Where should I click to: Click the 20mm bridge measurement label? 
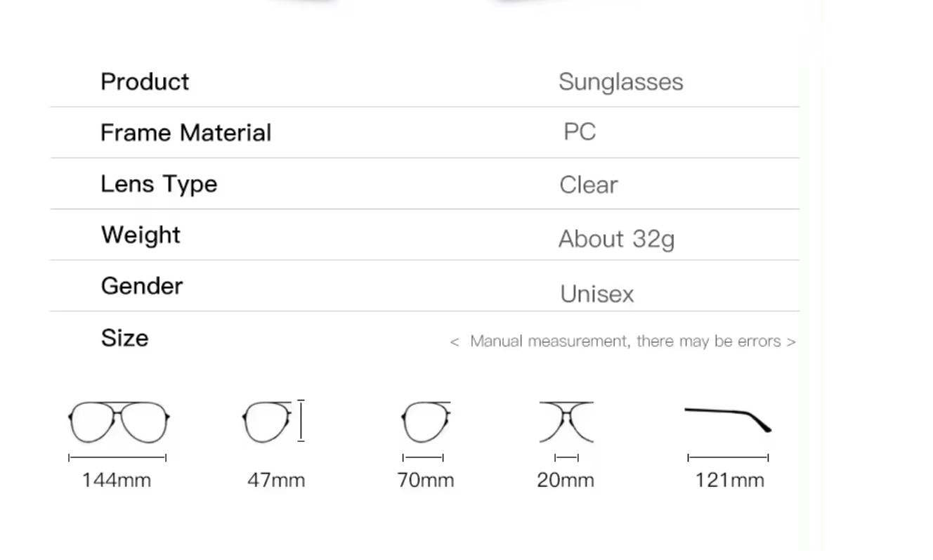coord(566,481)
